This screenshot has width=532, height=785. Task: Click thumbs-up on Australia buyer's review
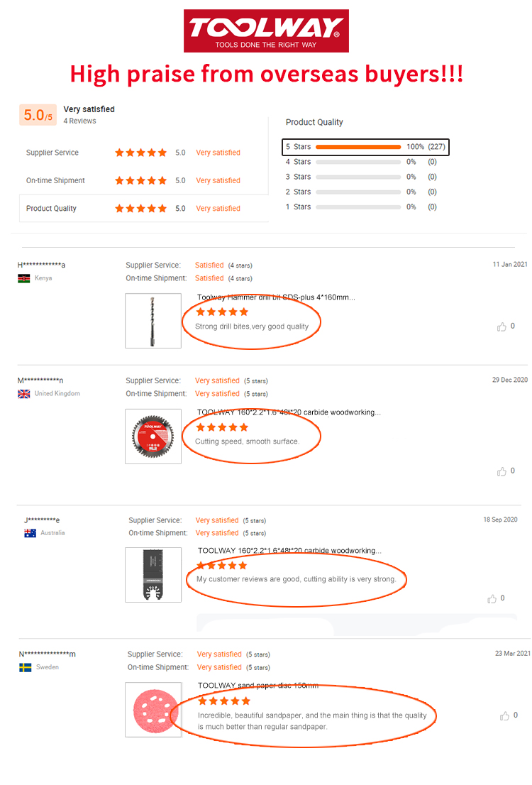point(492,598)
